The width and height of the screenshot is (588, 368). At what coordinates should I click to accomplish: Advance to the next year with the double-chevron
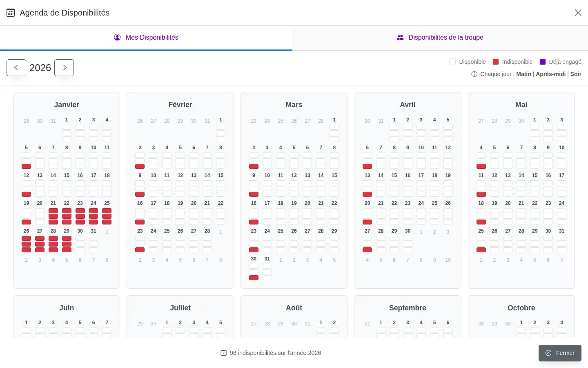64,68
